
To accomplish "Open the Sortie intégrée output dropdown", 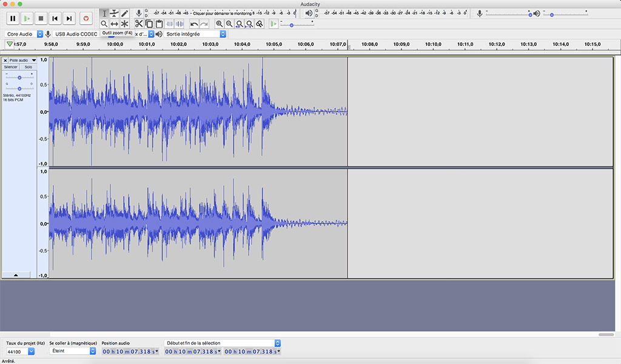I will tap(195, 34).
